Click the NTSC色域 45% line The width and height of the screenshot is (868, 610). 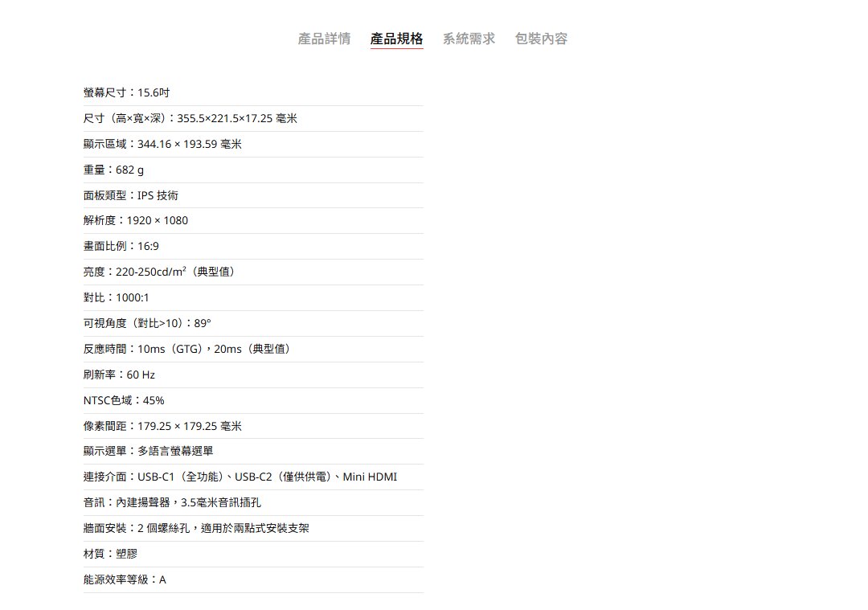(x=124, y=400)
